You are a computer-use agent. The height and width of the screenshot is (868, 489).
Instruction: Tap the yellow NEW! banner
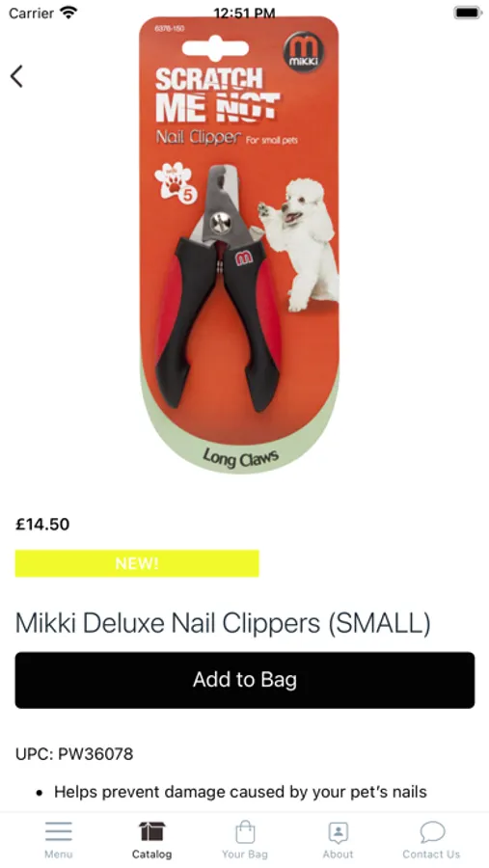pyautogui.click(x=137, y=563)
